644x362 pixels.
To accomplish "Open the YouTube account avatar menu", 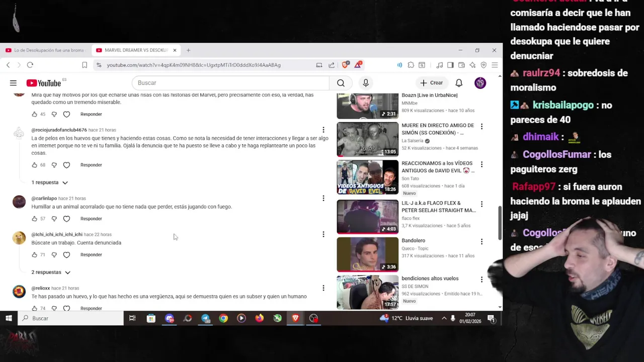I will click(x=480, y=83).
